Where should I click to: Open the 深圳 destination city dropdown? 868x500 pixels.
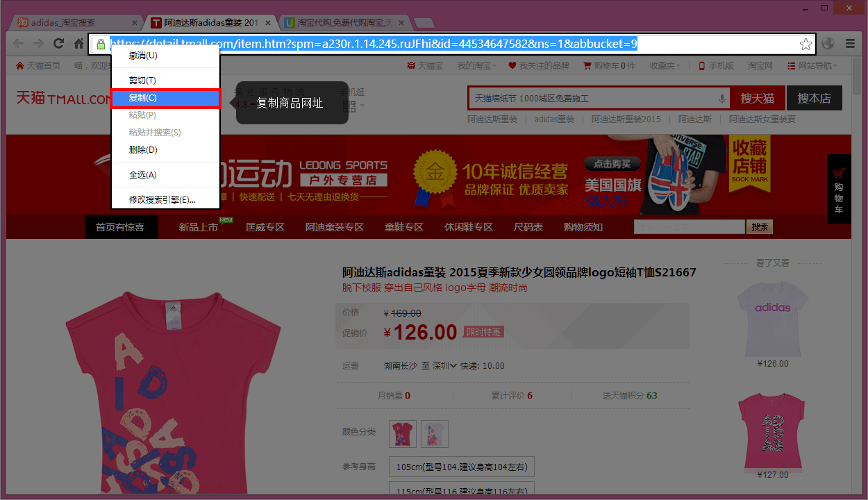click(x=446, y=365)
